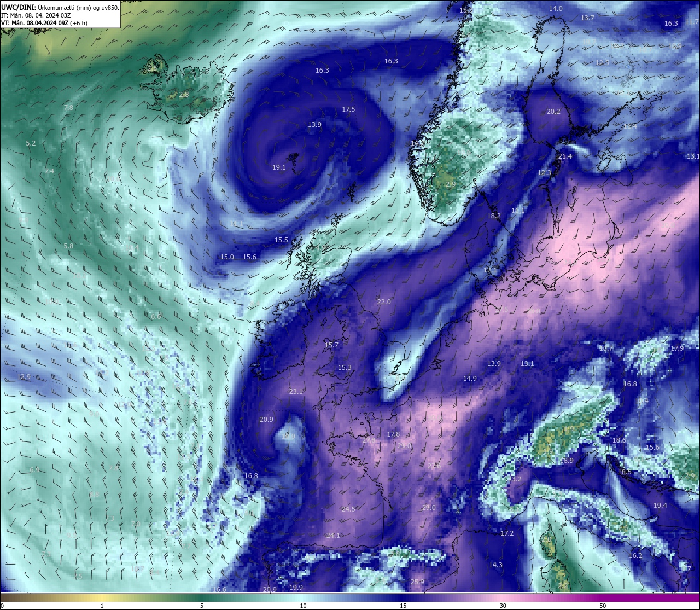Viewport: 700px width, 610px height.
Task: Click the 18.6 value on the map
Action: pyautogui.click(x=619, y=440)
